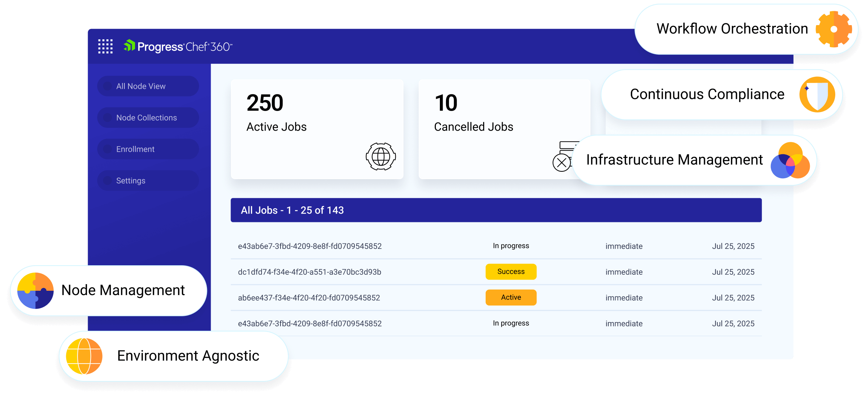Click the Environment Agnostic globe icon
This screenshot has width=868, height=397.
pyautogui.click(x=84, y=356)
